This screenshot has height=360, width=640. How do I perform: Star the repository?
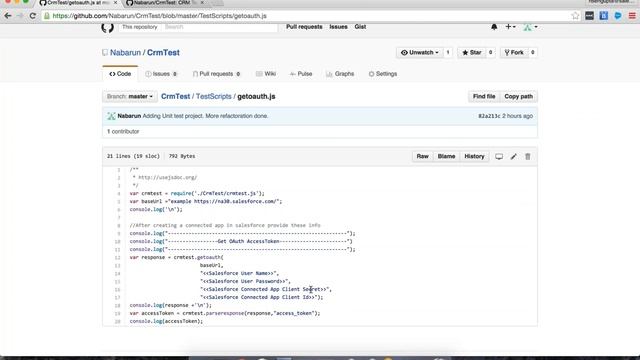[471, 53]
